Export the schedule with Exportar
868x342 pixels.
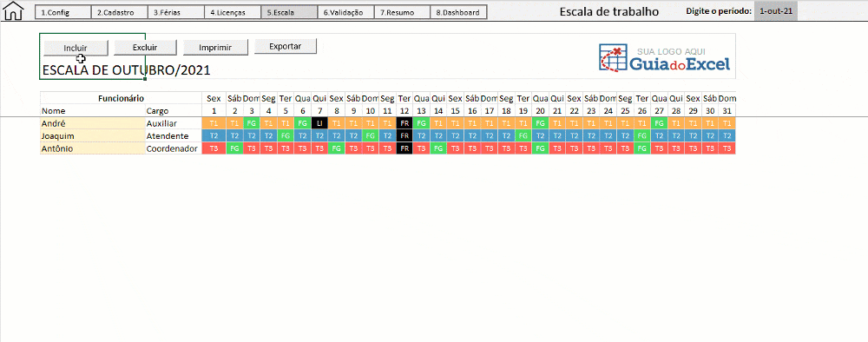pyautogui.click(x=285, y=47)
